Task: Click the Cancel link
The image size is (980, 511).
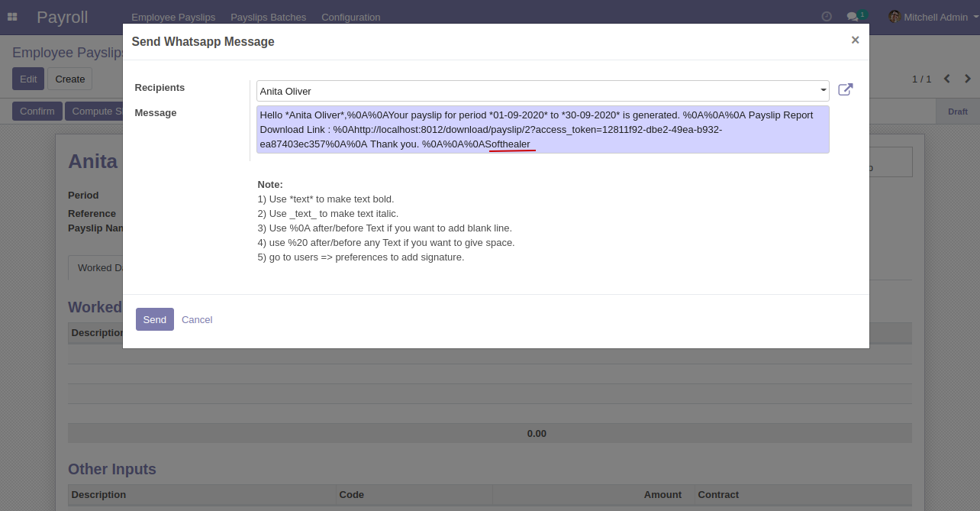Action: point(197,319)
